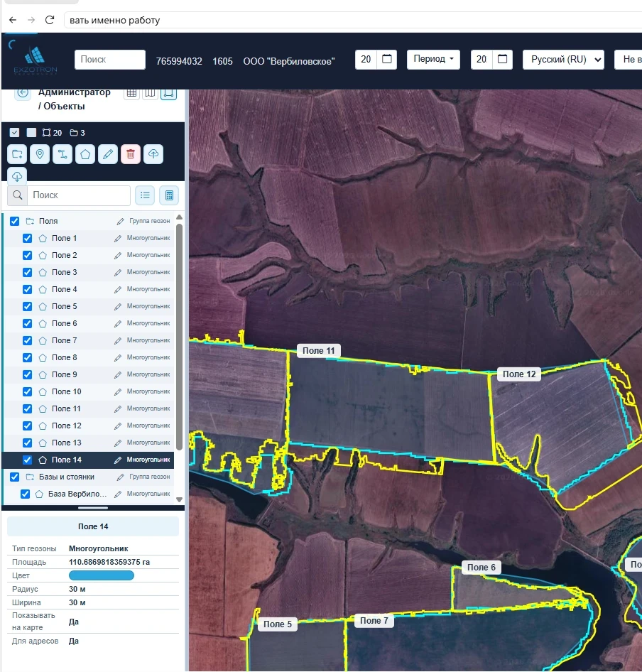Edit Поле 11 with its pencil icon
The width and height of the screenshot is (642, 672).
tap(118, 409)
